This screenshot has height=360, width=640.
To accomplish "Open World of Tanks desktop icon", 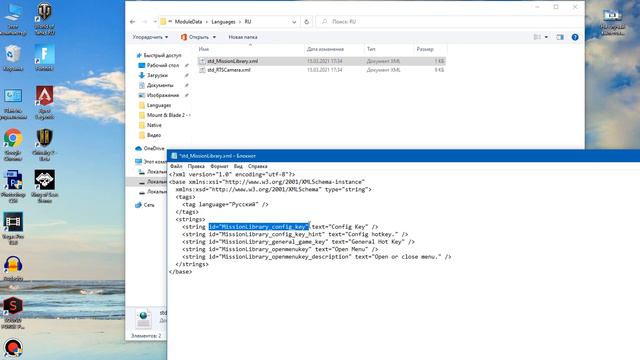I will click(44, 19).
